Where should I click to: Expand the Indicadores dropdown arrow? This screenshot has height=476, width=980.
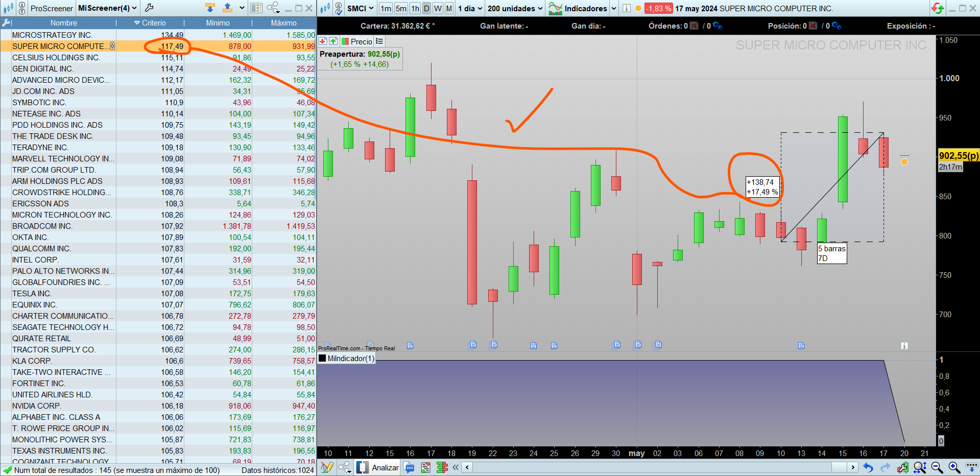[614, 9]
